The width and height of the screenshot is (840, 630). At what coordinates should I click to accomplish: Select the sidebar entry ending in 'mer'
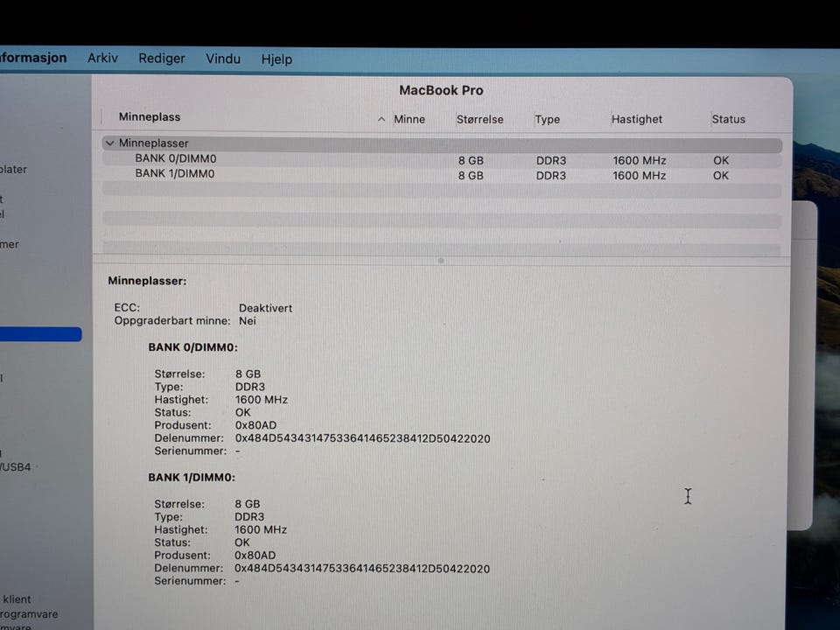(10, 244)
